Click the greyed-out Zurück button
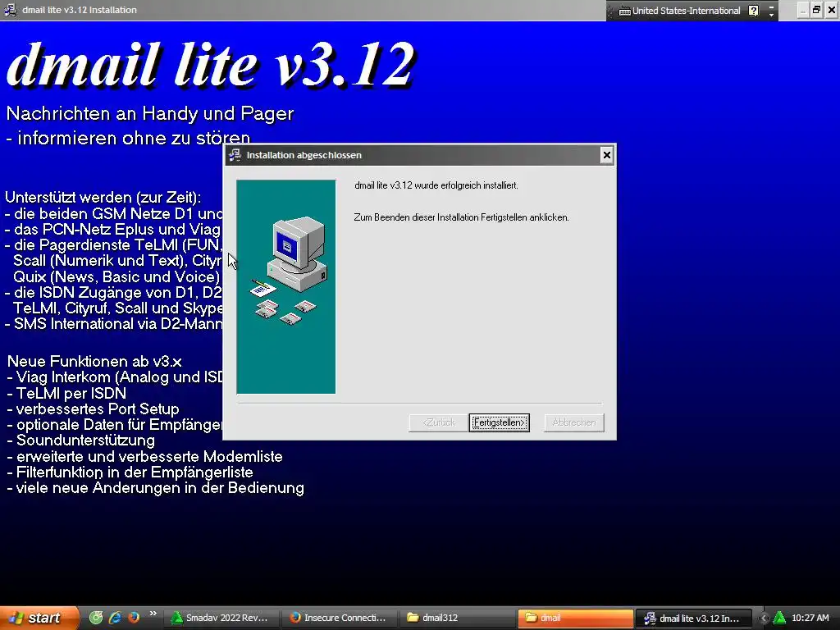The width and height of the screenshot is (840, 630). [439, 422]
